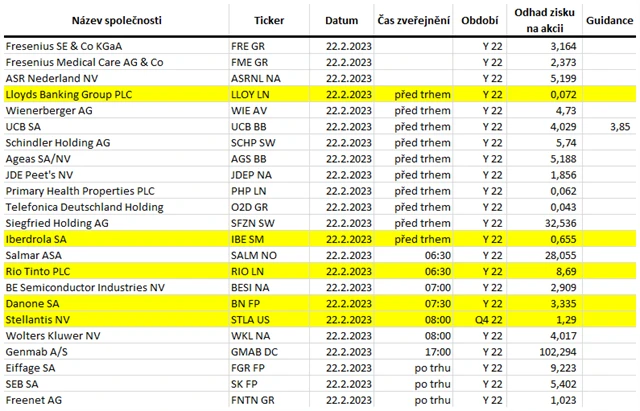Click the '07:30' publication time
Screen dimensions: 640x411
pyautogui.click(x=438, y=304)
